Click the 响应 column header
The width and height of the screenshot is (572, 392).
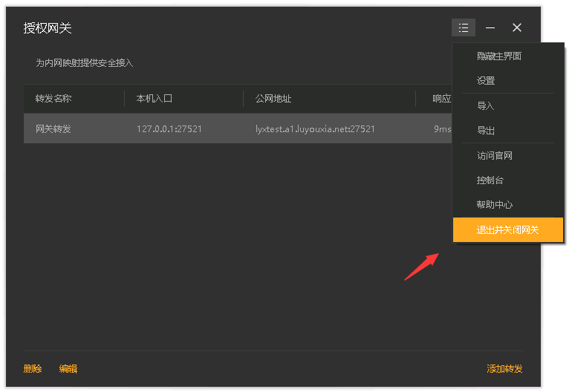442,99
